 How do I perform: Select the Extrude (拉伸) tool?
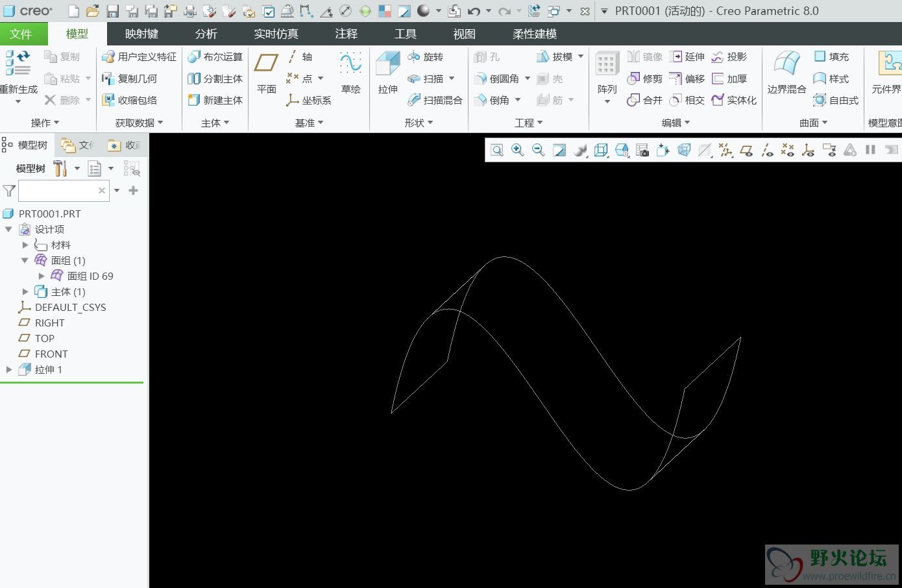click(x=388, y=73)
